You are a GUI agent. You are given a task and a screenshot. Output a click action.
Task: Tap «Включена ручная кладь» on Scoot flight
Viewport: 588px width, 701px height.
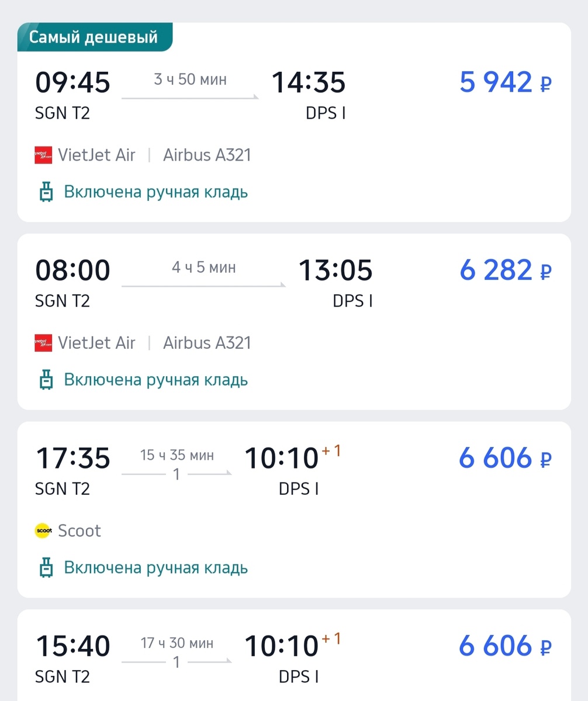click(155, 568)
